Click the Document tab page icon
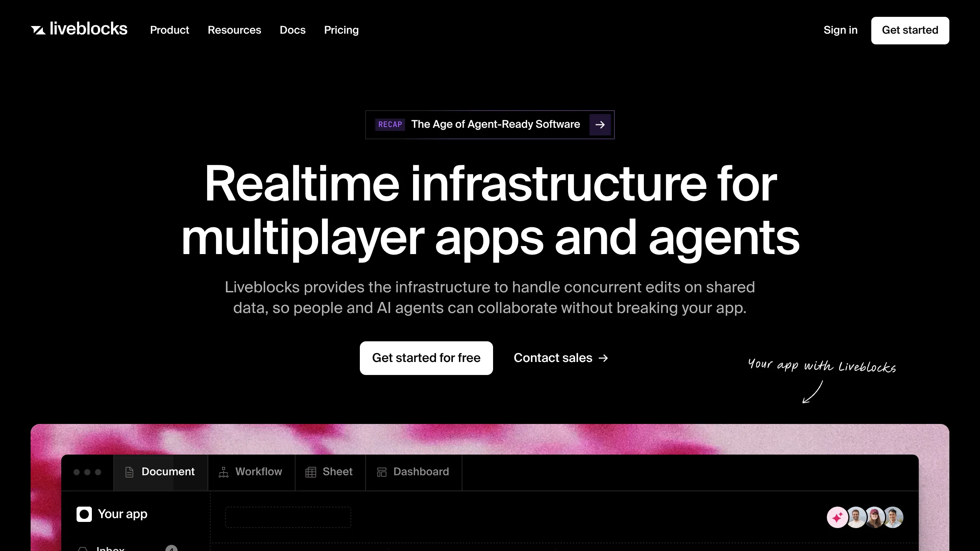Image resolution: width=980 pixels, height=551 pixels. click(x=129, y=472)
